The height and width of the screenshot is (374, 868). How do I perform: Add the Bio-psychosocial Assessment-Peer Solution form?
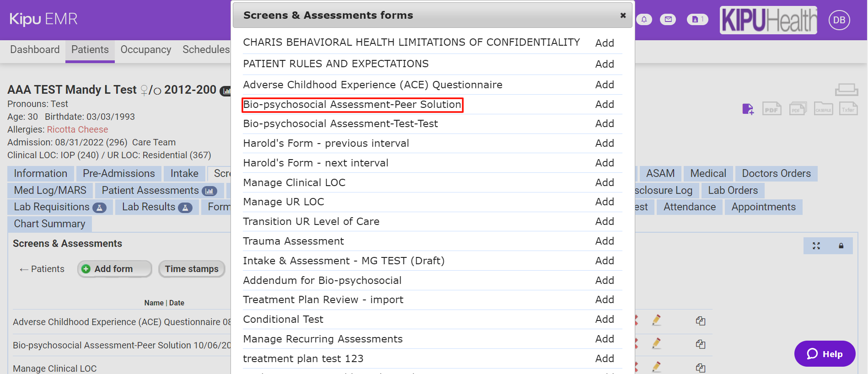click(x=604, y=105)
